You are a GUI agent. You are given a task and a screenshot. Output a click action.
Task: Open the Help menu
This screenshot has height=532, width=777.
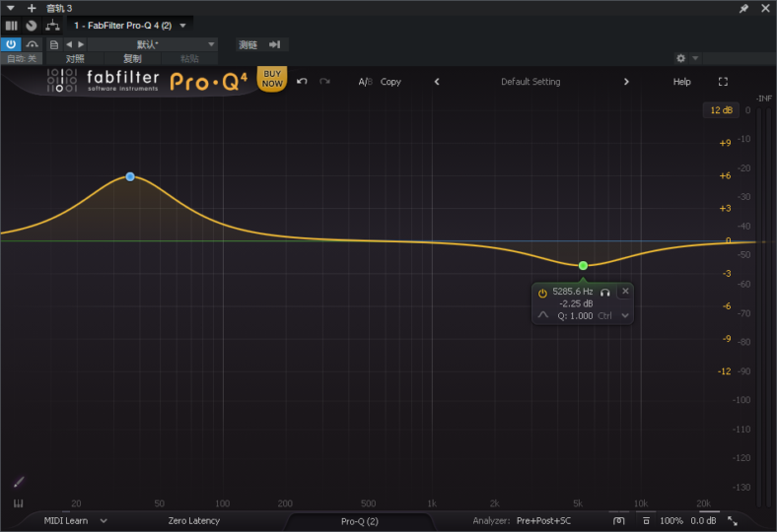pyautogui.click(x=681, y=82)
